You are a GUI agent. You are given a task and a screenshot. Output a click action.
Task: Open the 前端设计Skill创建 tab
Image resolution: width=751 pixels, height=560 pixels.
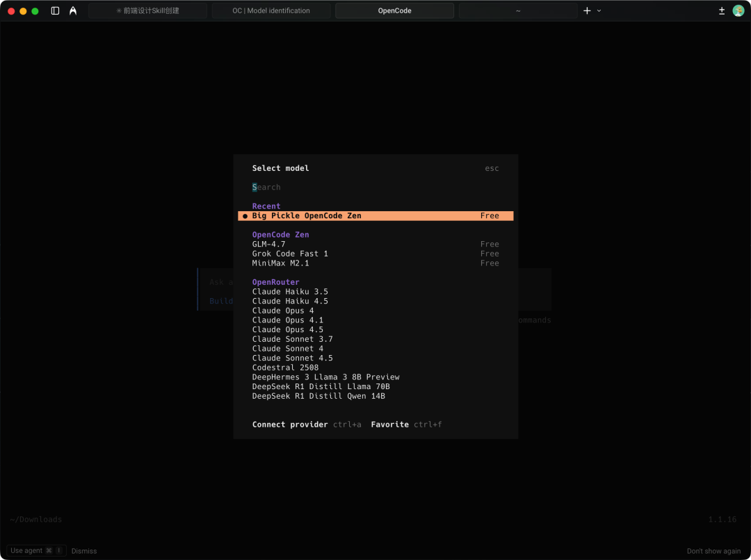147,11
